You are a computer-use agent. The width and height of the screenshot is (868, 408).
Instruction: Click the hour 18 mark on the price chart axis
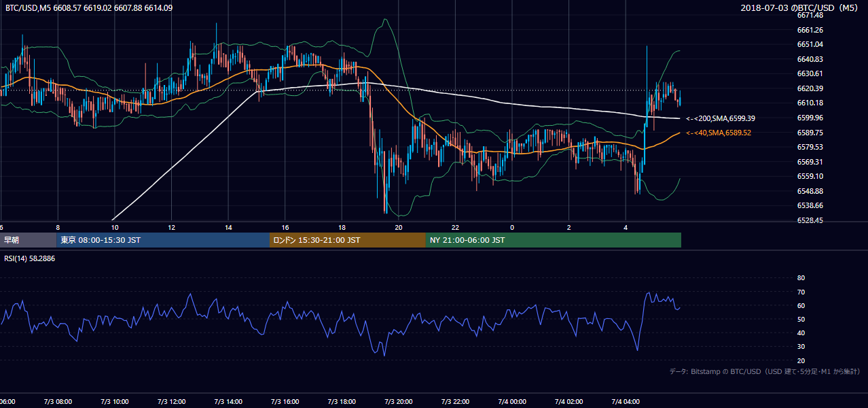pos(342,227)
